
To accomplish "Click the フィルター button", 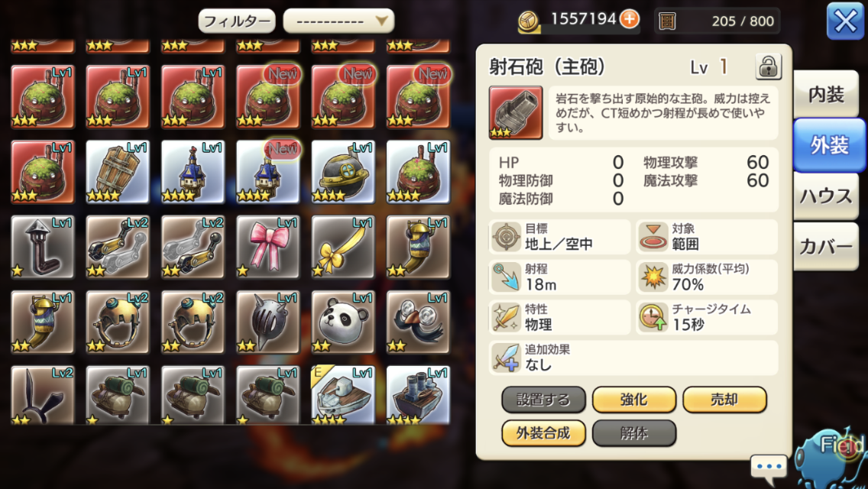I will pos(237,21).
